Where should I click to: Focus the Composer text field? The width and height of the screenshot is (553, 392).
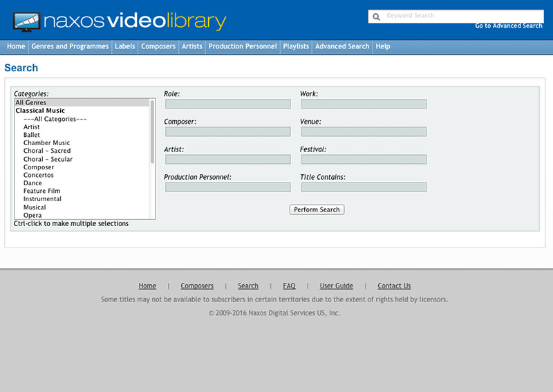click(227, 131)
